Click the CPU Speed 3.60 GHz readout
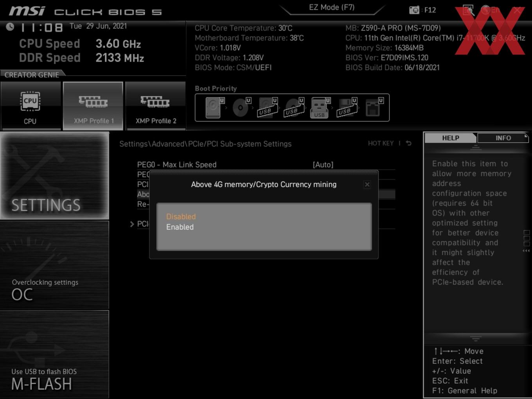The image size is (532, 399). [x=80, y=44]
